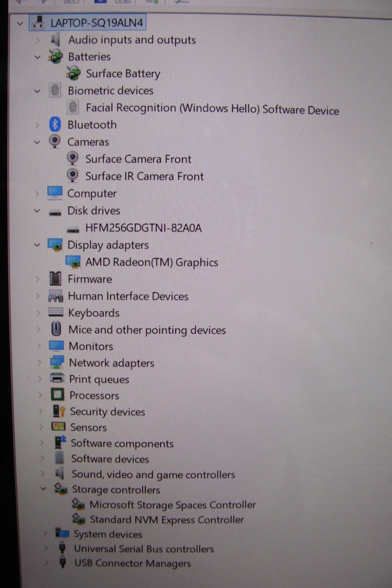The height and width of the screenshot is (588, 392).
Task: Click the Surface Battery device icon
Action: click(x=73, y=73)
